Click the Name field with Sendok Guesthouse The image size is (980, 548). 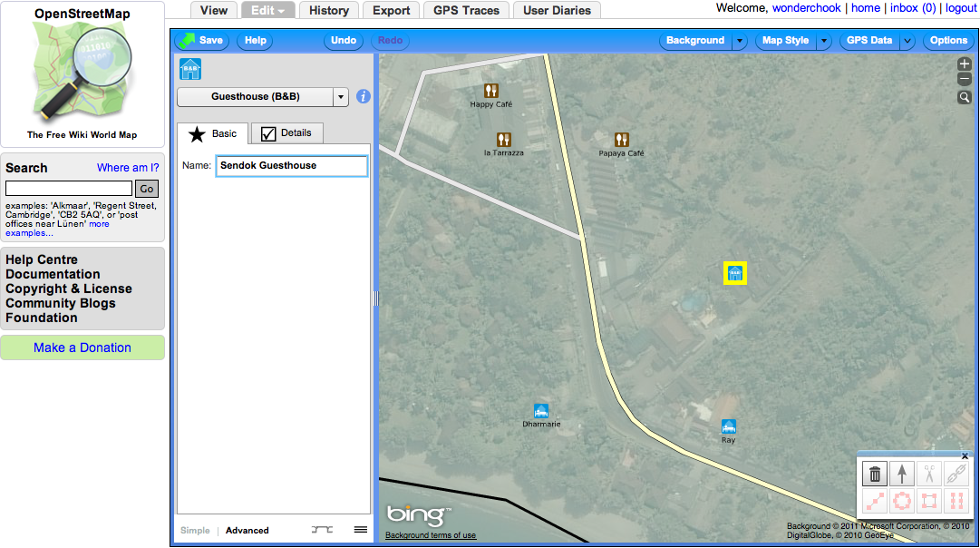[291, 166]
